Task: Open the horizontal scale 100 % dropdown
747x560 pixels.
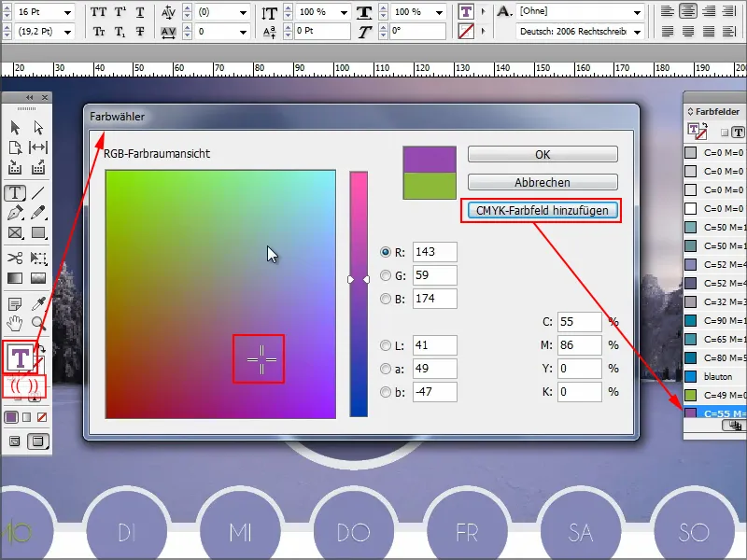Action: point(439,12)
